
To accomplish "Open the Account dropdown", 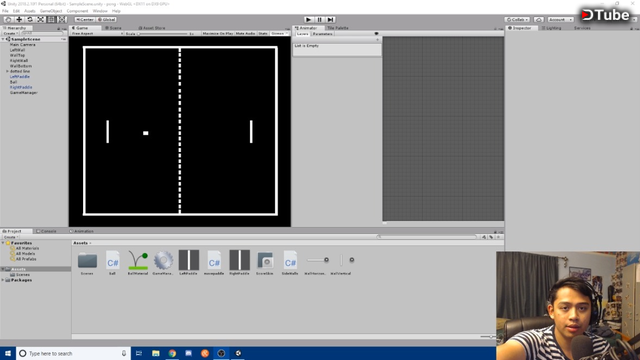I will tap(560, 20).
